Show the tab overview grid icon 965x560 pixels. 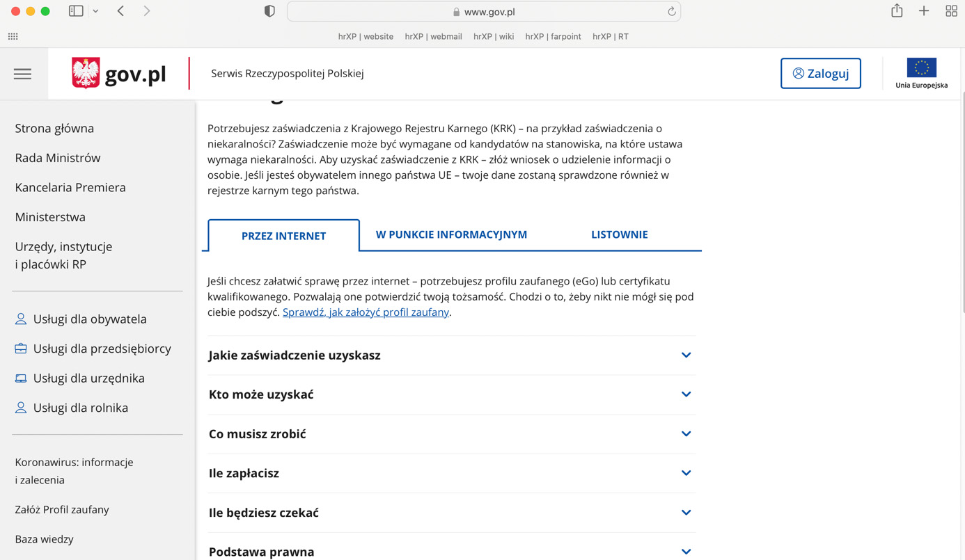click(x=951, y=11)
